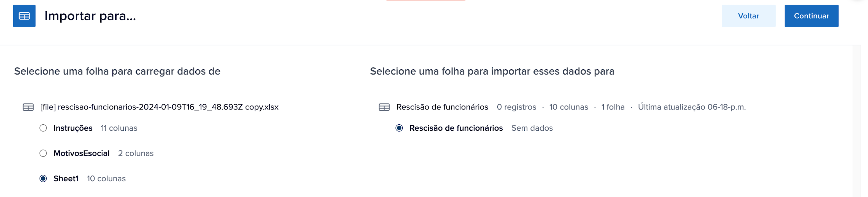
Task: Click the 11 colunas text next to Instruções
Action: coord(119,128)
